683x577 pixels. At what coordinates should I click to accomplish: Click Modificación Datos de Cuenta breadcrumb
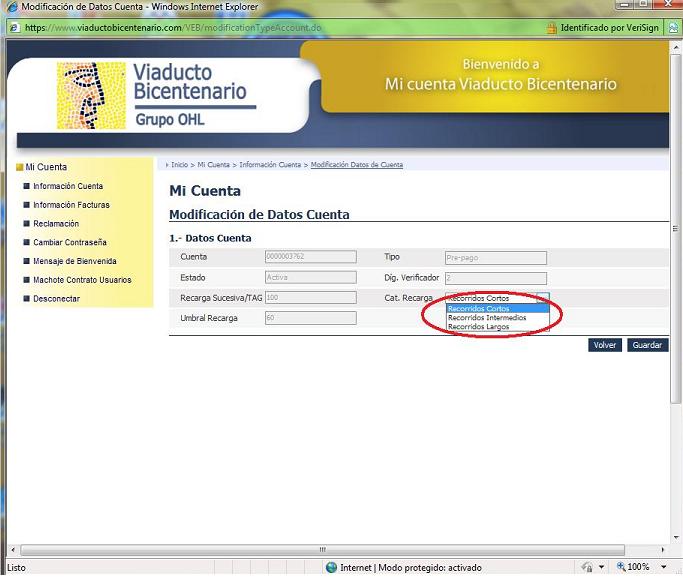pyautogui.click(x=357, y=165)
